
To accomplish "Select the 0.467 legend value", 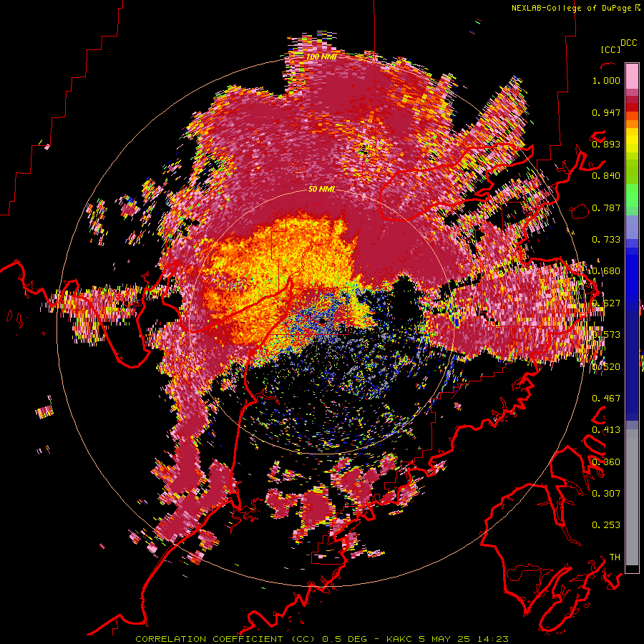I will coord(606,399).
